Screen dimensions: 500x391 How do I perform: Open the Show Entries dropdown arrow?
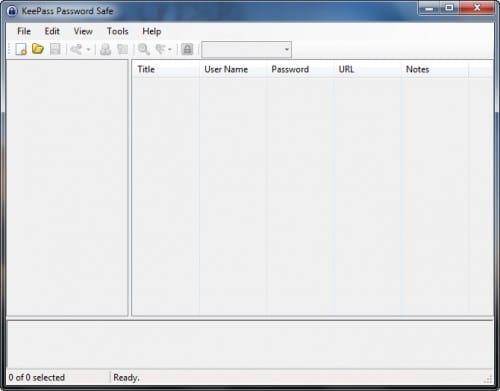(x=170, y=50)
